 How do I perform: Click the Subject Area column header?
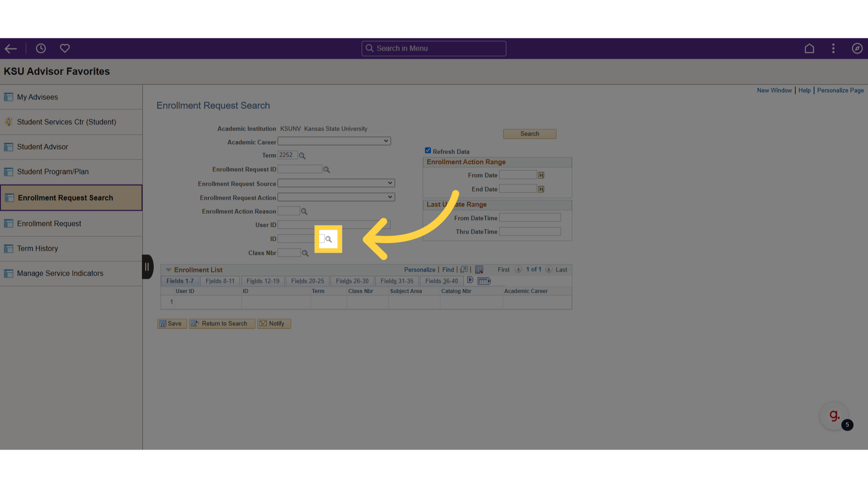[406, 291]
